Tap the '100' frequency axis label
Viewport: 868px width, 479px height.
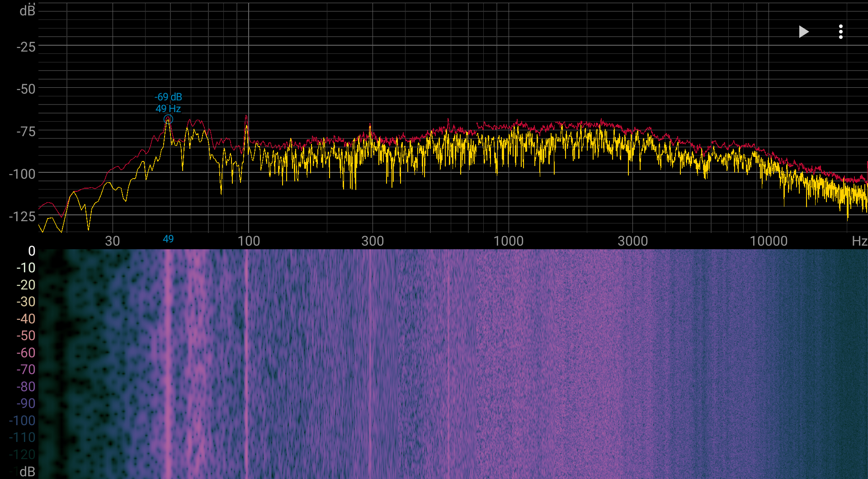coord(249,241)
